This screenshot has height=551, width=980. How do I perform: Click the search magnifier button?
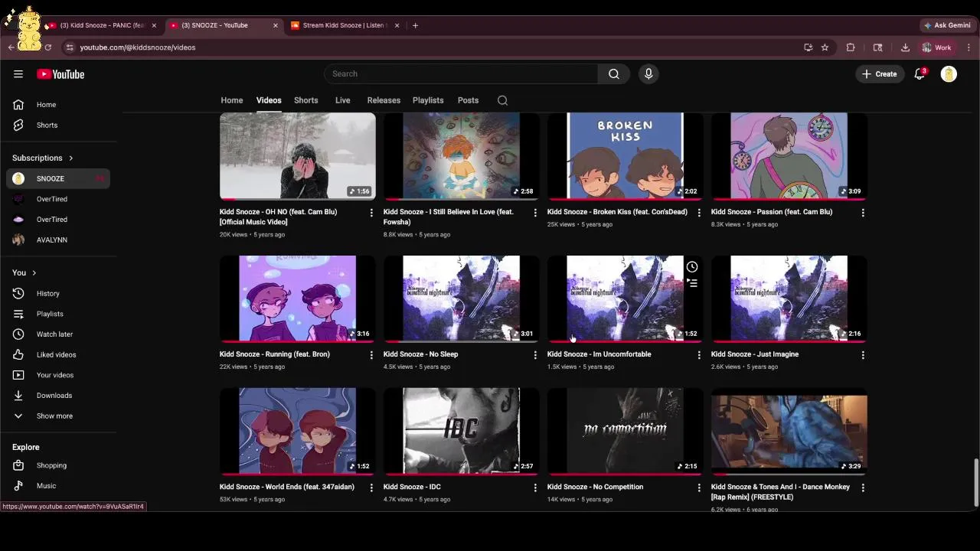coord(614,74)
